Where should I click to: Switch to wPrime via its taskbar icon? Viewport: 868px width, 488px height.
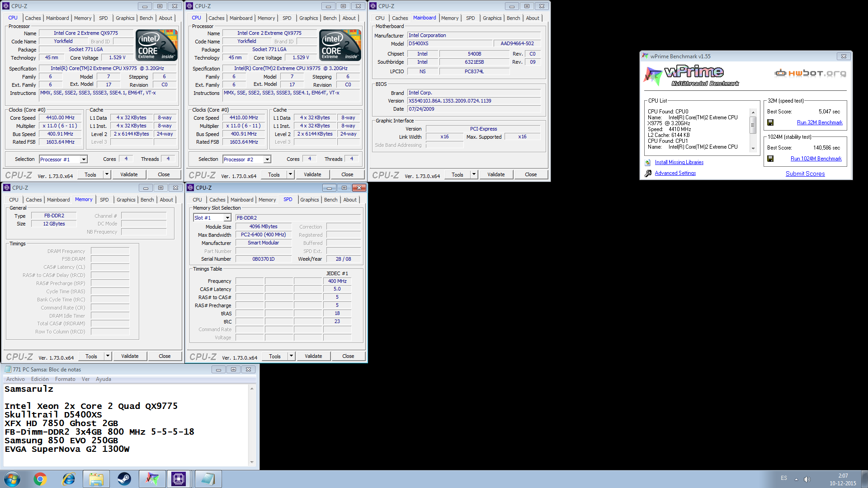(152, 479)
